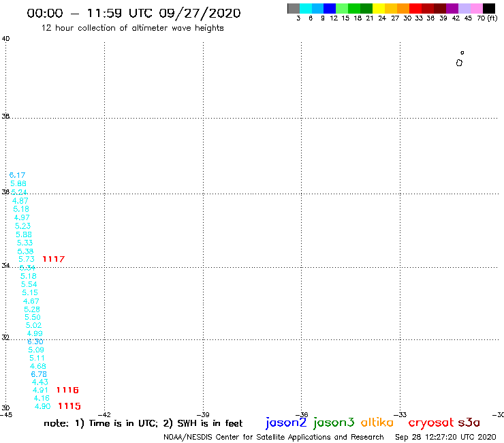
Task: Click the timestamp 'Sep 28 12:27:20 UTC 2020'
Action: pos(445,438)
